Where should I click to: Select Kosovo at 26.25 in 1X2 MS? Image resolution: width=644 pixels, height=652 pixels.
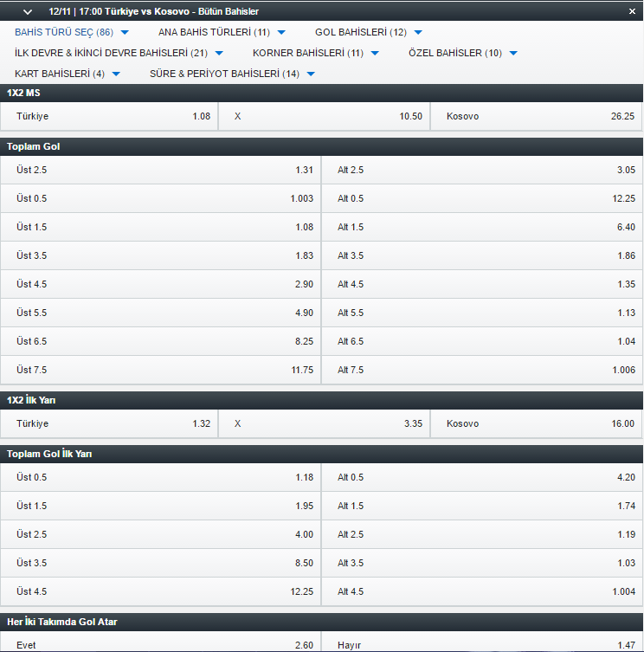tap(537, 116)
